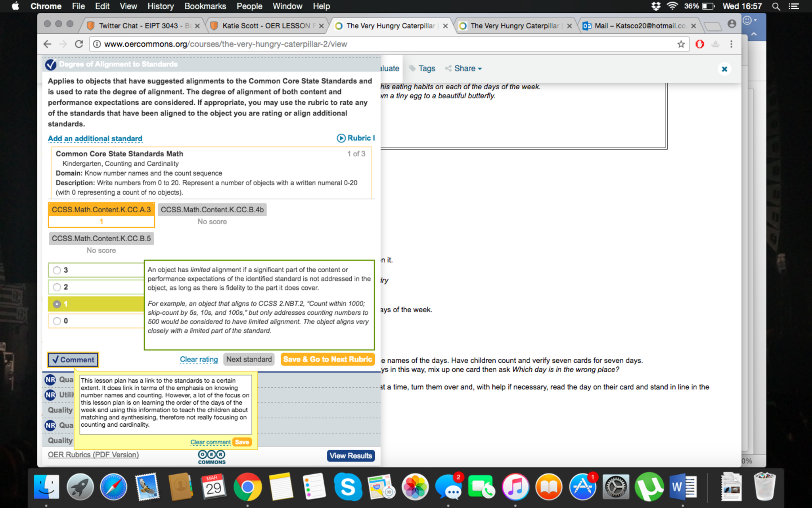
Task: Click the Opera extension icon
Action: pyautogui.click(x=699, y=44)
